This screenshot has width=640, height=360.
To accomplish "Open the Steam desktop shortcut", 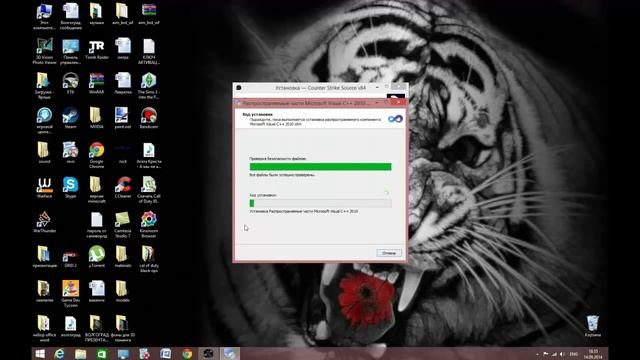I will 70,118.
